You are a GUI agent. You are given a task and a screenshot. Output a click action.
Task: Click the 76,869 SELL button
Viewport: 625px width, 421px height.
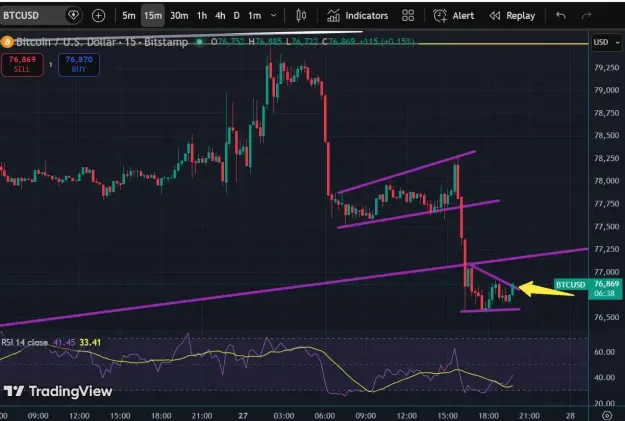coord(22,64)
